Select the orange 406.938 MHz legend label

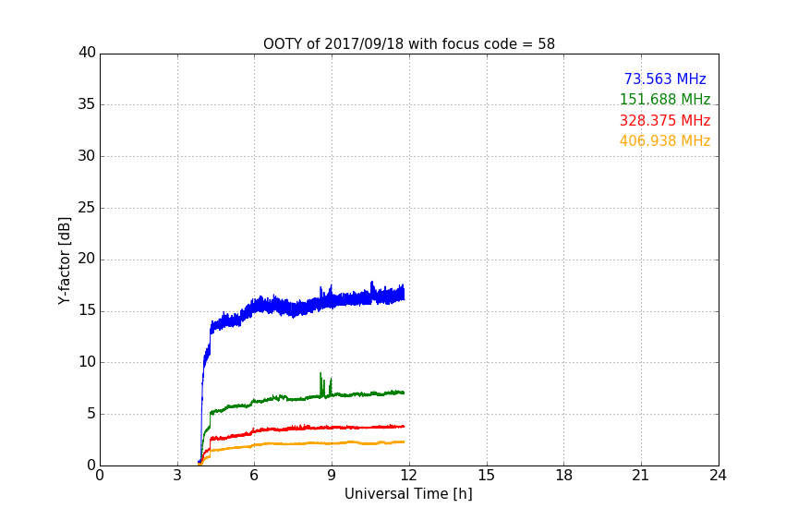pos(665,141)
